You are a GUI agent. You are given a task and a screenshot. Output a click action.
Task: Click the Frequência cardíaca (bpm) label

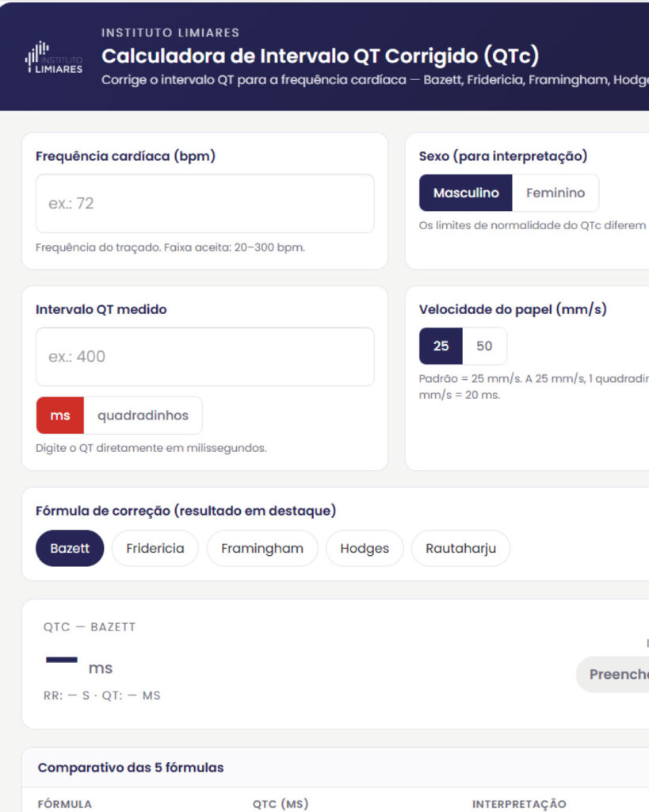tap(125, 156)
